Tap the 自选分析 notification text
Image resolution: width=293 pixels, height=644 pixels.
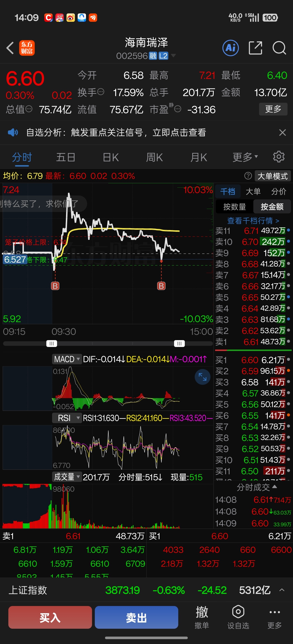[x=116, y=132]
